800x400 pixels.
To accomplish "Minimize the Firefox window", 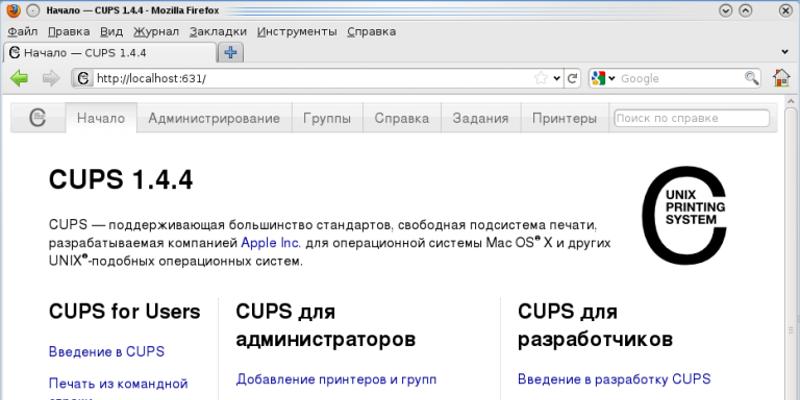I will coord(726,11).
